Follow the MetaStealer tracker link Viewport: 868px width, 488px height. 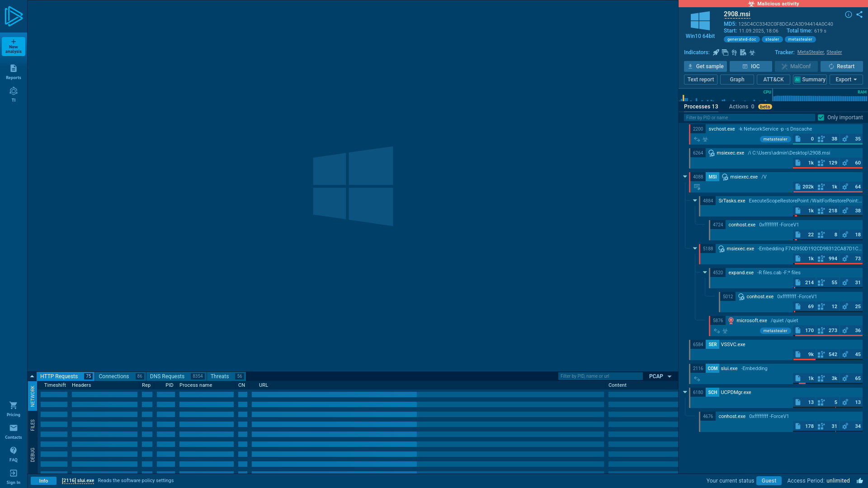[810, 52]
